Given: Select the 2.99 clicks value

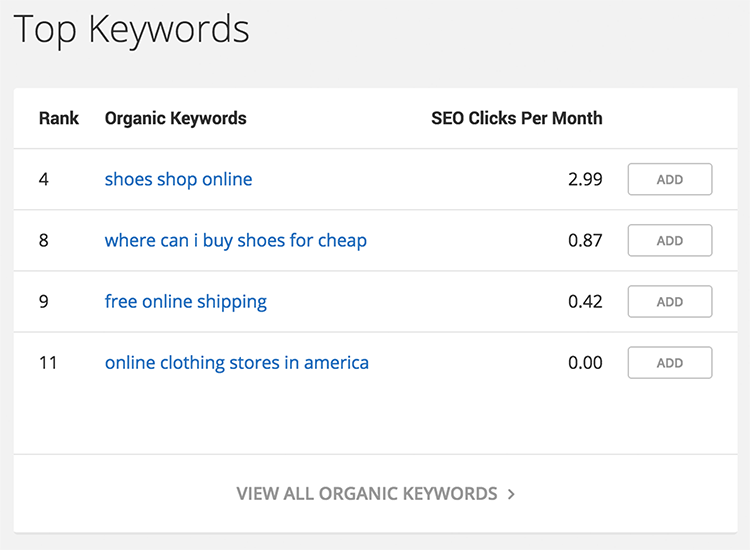Looking at the screenshot, I should point(585,179).
